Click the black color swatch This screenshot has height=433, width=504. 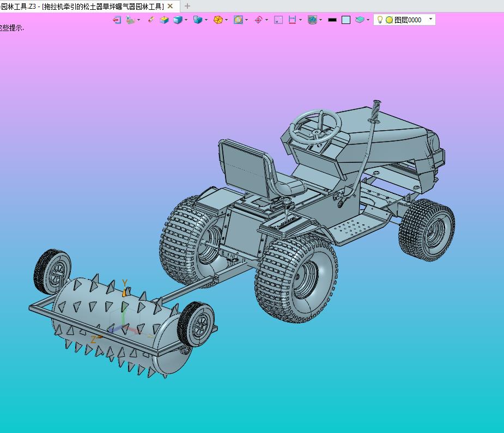(x=332, y=20)
